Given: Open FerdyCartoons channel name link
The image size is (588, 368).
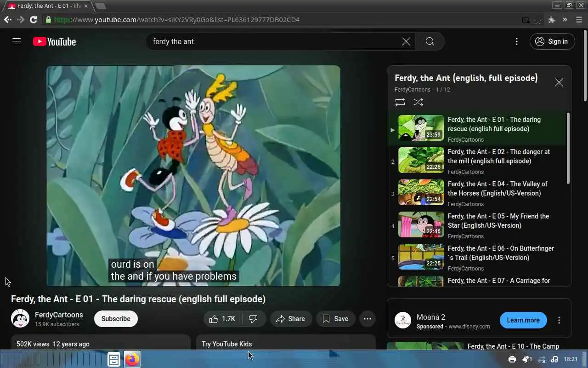Looking at the screenshot, I should click(59, 315).
